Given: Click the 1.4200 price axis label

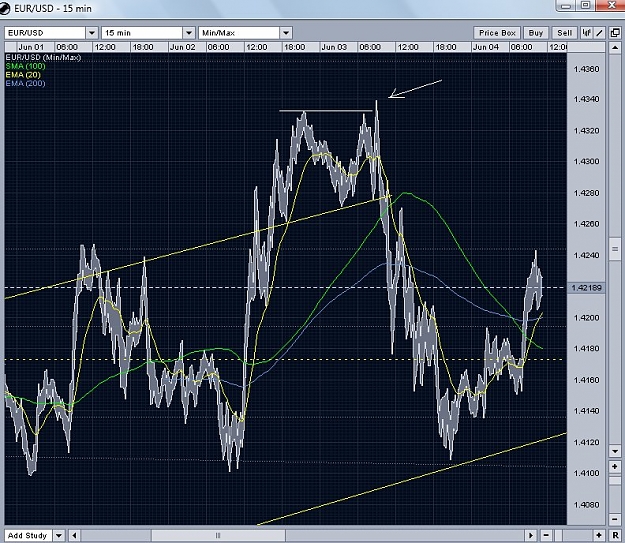Looking at the screenshot, I should 586,318.
